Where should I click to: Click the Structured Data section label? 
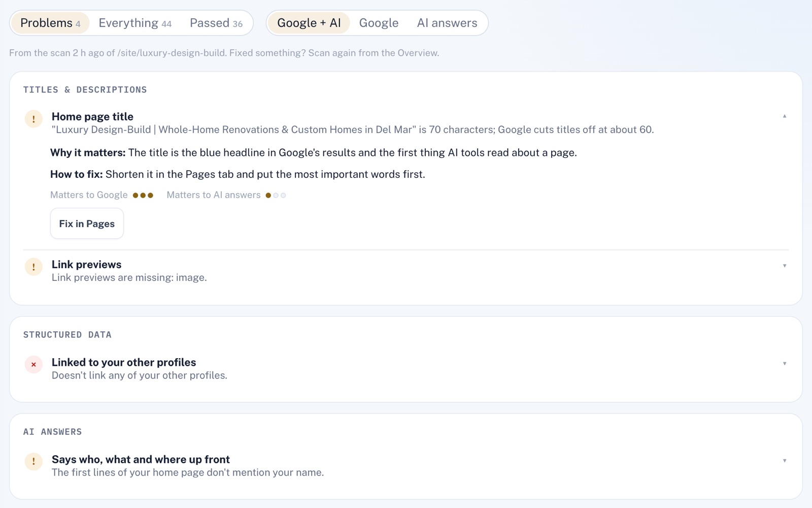tap(67, 335)
